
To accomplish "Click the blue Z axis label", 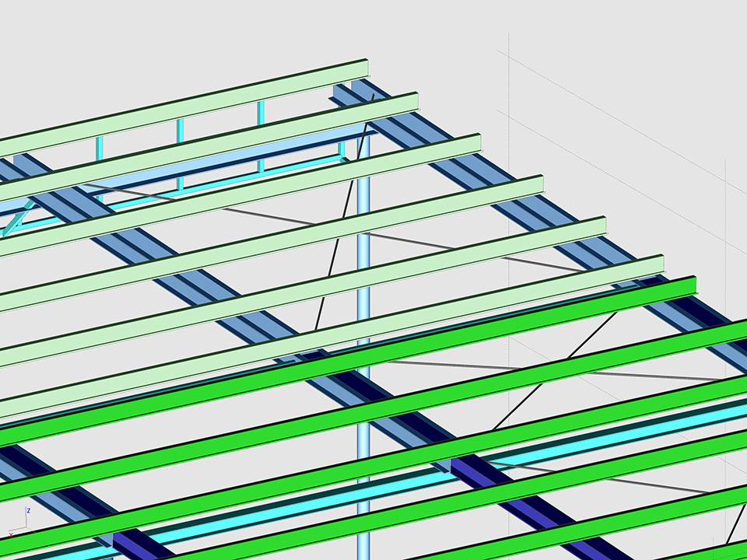I will point(28,511).
